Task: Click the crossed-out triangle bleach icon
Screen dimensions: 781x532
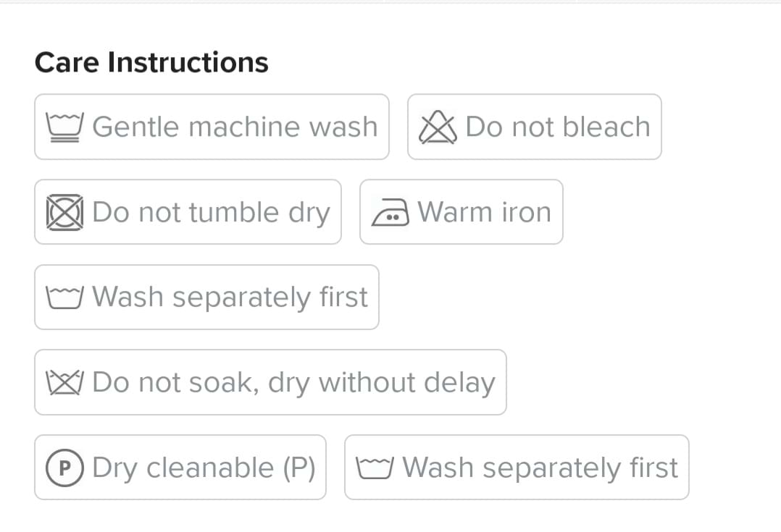Action: pyautogui.click(x=438, y=127)
